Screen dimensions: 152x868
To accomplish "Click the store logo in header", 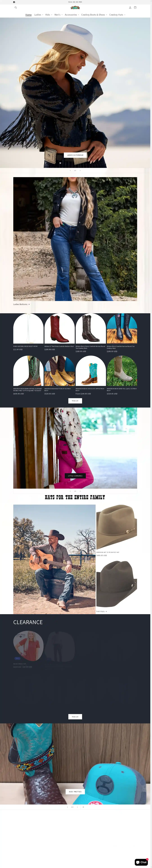I will (x=75, y=7).
